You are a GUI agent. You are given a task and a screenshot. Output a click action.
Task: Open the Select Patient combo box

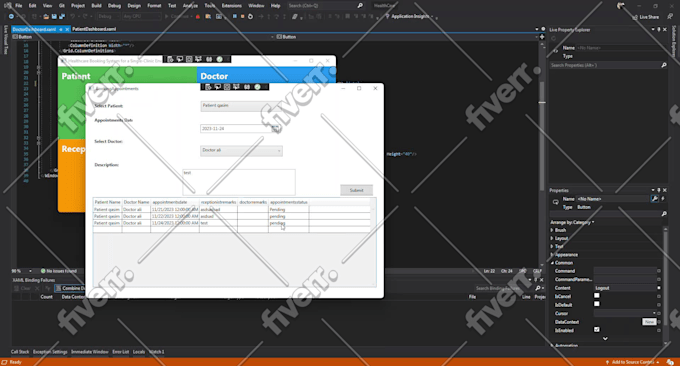tap(242, 106)
